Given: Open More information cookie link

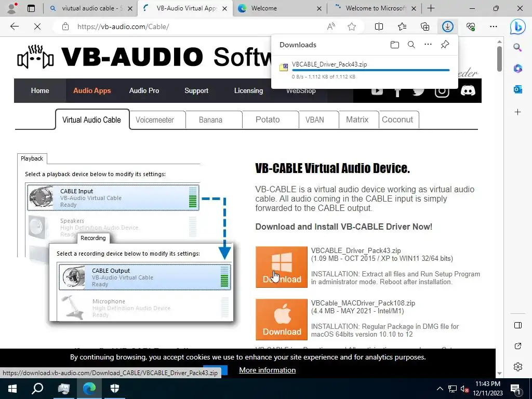Looking at the screenshot, I should (268, 370).
